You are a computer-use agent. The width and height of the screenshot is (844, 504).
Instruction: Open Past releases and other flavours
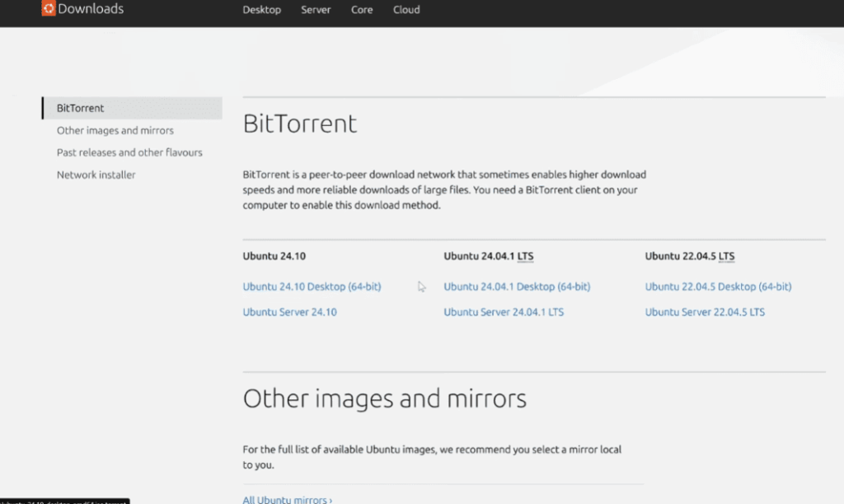click(129, 152)
